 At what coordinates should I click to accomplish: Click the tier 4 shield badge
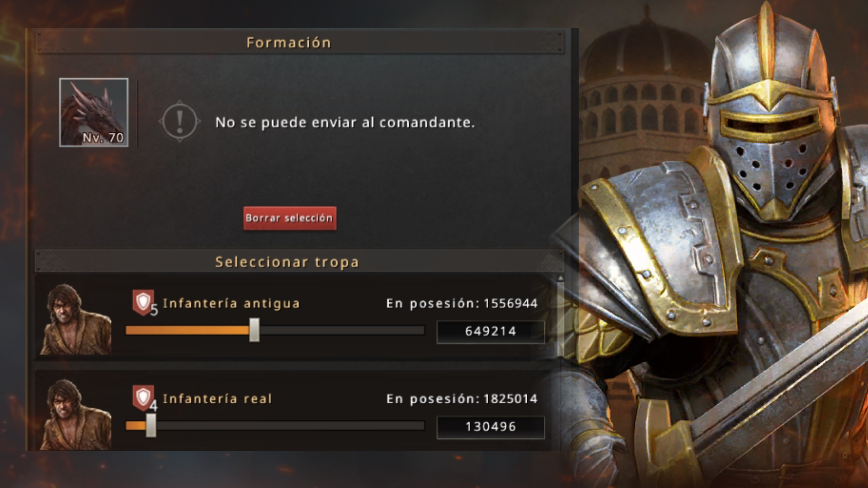pos(143,398)
